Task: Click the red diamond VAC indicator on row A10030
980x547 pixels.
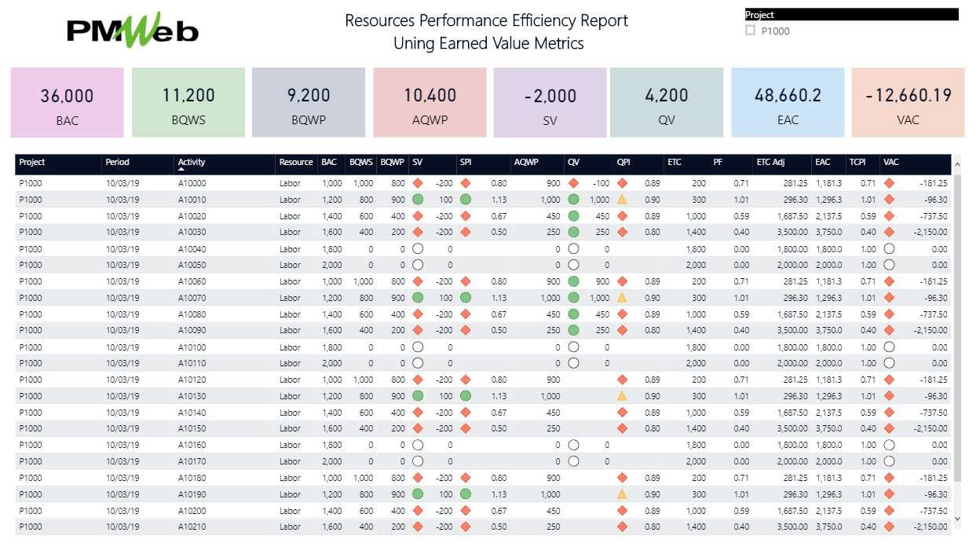Action: (888, 232)
